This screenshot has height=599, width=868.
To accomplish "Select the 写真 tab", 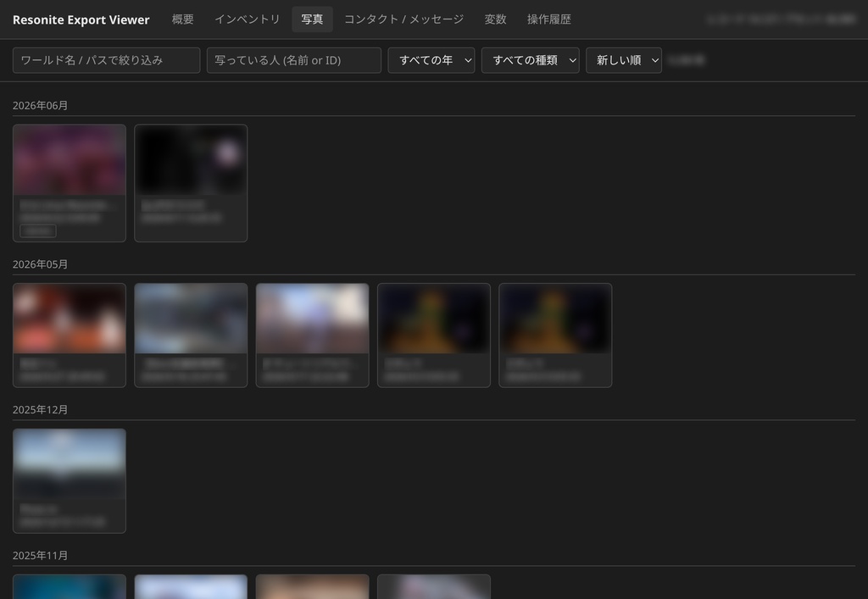I will coord(312,19).
